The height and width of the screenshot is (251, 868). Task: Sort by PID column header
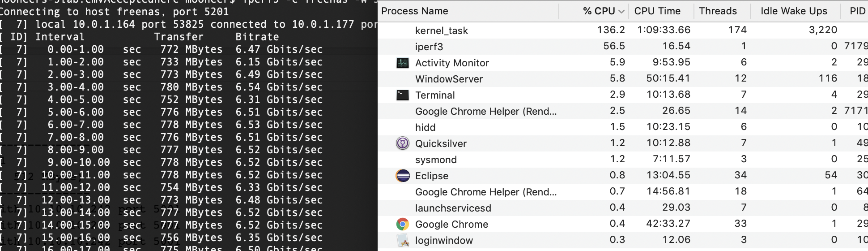[x=858, y=11]
